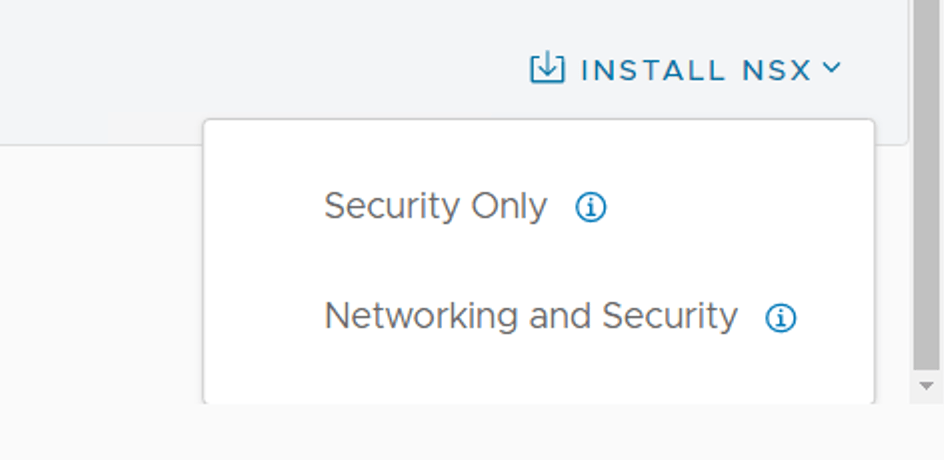This screenshot has height=460, width=944.
Task: Collapse the INSTALL NSX dropdown chevron
Action: click(831, 68)
